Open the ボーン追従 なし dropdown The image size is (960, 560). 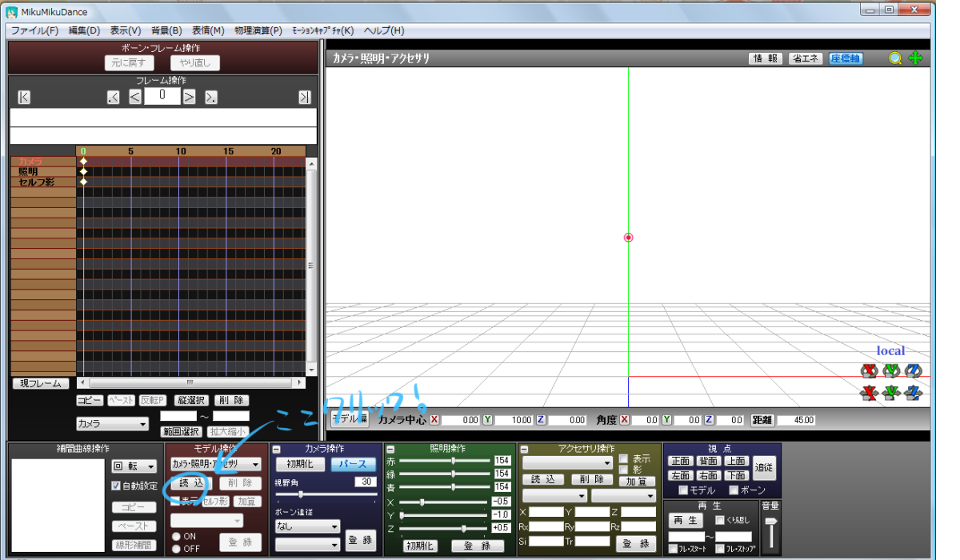coord(307,526)
